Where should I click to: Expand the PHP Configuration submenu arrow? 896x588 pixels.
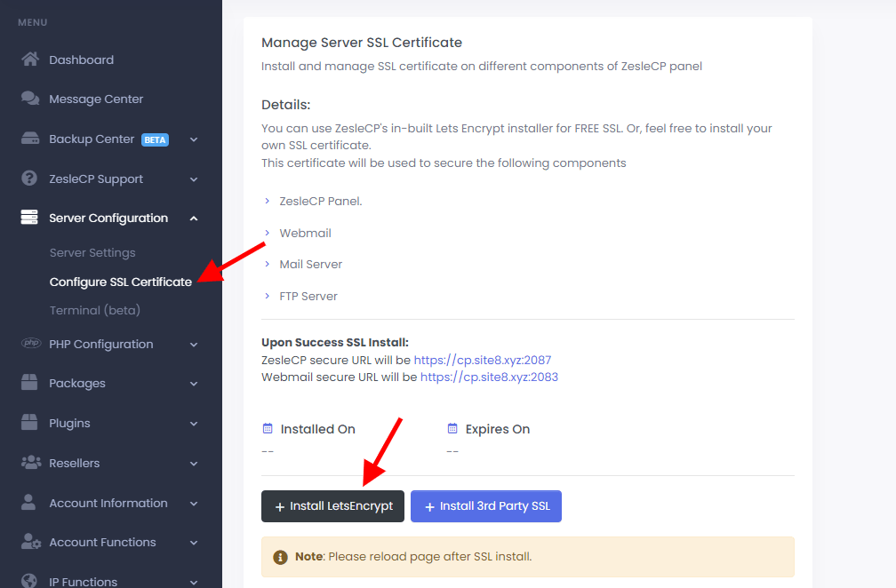coord(194,345)
